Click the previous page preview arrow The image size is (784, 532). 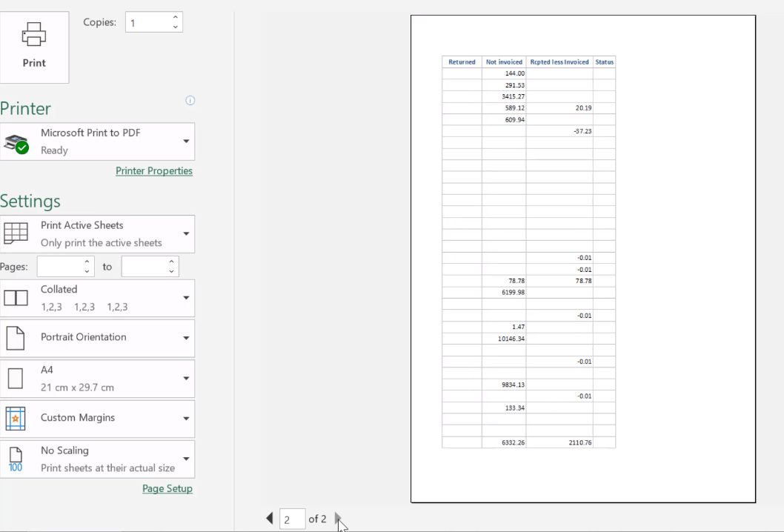pos(269,519)
